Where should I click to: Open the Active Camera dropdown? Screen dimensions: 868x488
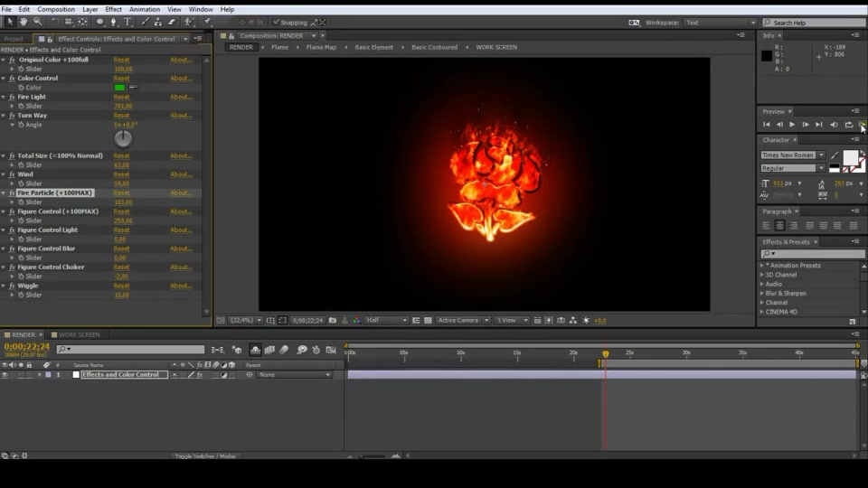(463, 320)
